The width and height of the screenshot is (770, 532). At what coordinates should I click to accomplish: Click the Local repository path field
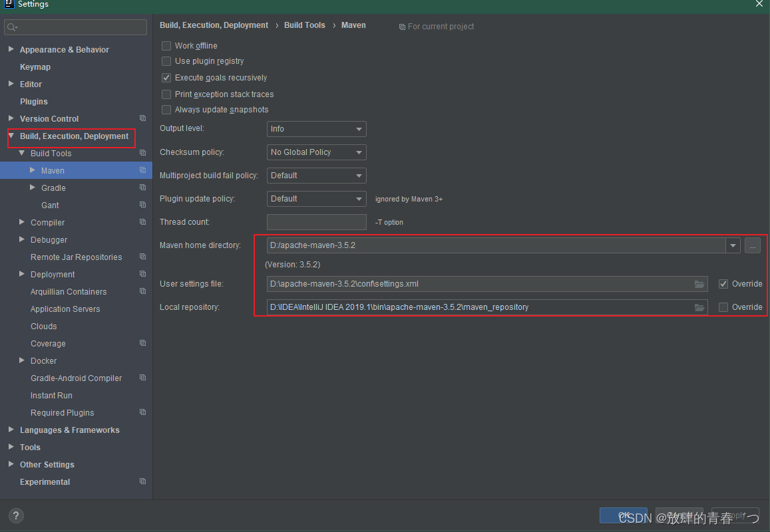click(487, 307)
